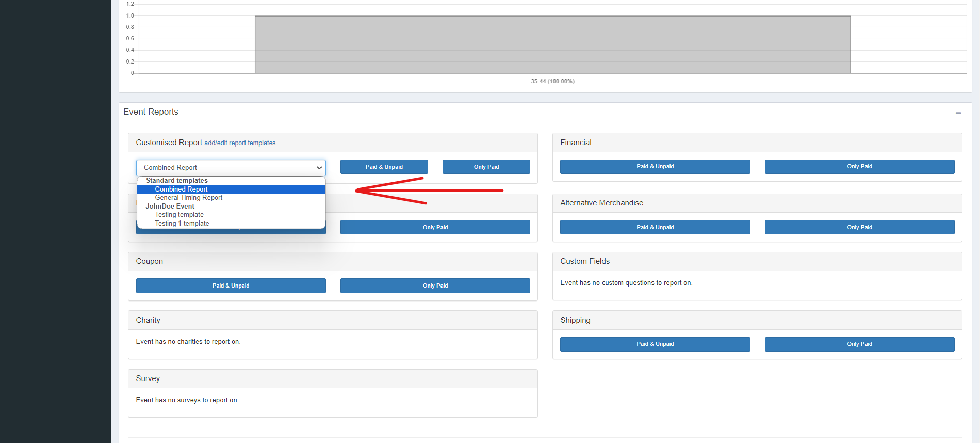Select the Testing 1 template option
This screenshot has height=443, width=980.
point(231,224)
